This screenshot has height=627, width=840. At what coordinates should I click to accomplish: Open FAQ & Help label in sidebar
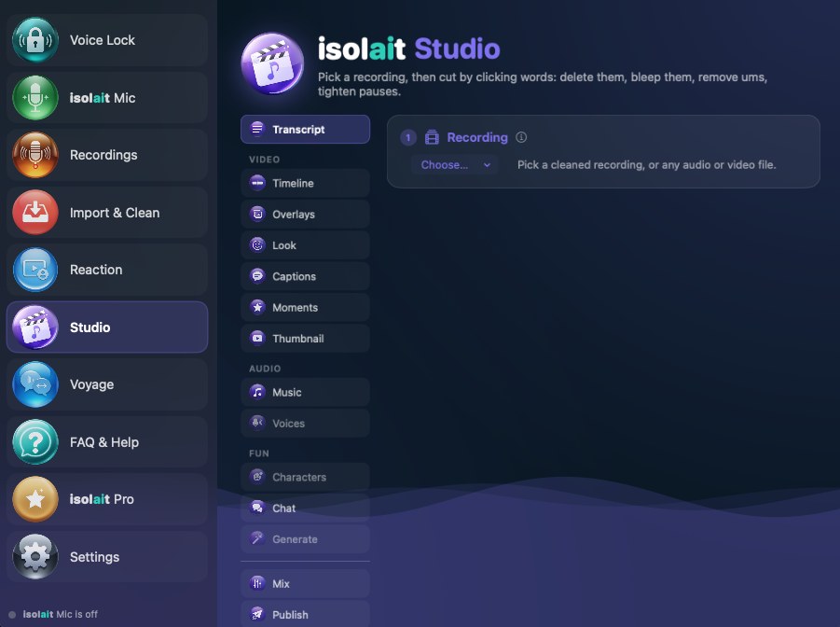coord(103,442)
